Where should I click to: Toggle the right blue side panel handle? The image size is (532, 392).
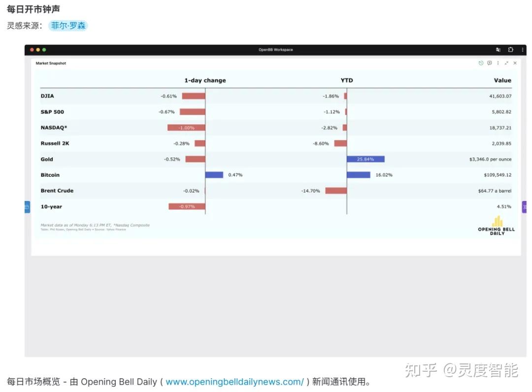(x=524, y=207)
